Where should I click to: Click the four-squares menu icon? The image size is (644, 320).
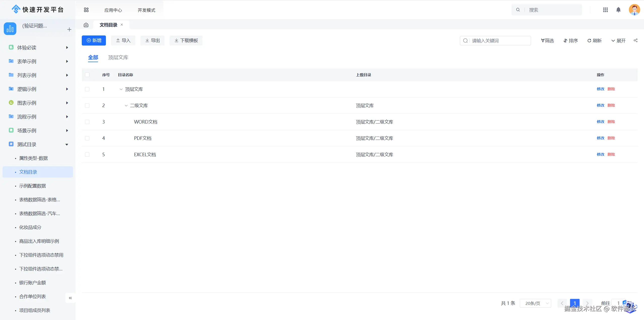(x=86, y=10)
